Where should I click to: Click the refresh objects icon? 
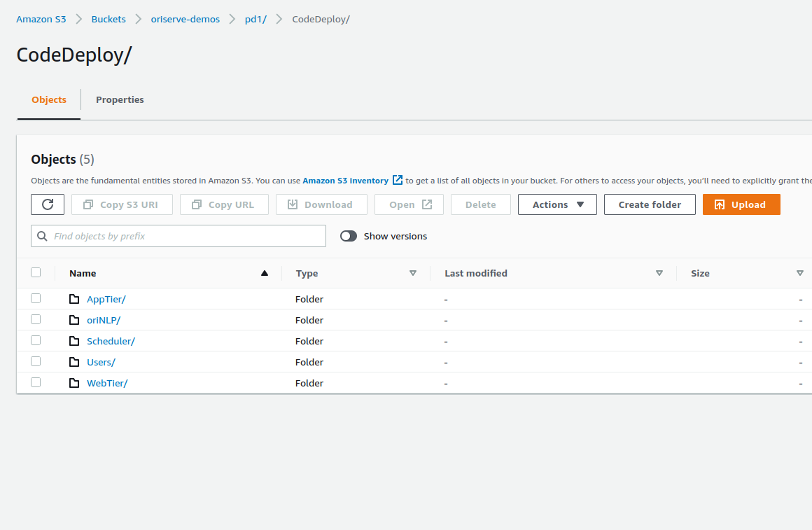click(46, 204)
